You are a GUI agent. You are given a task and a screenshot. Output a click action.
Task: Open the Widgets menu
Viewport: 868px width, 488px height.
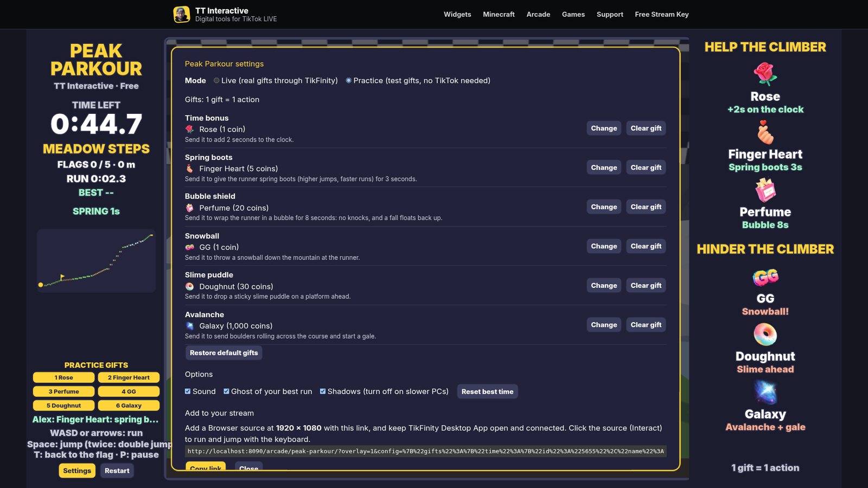(457, 15)
